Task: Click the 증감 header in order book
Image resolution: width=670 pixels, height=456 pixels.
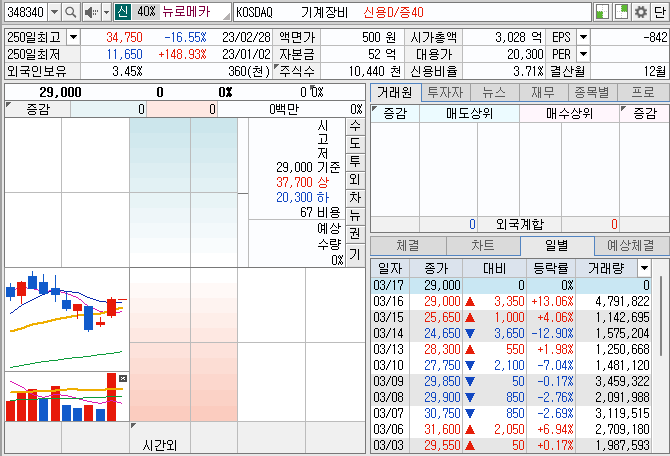Action: [x=38, y=109]
